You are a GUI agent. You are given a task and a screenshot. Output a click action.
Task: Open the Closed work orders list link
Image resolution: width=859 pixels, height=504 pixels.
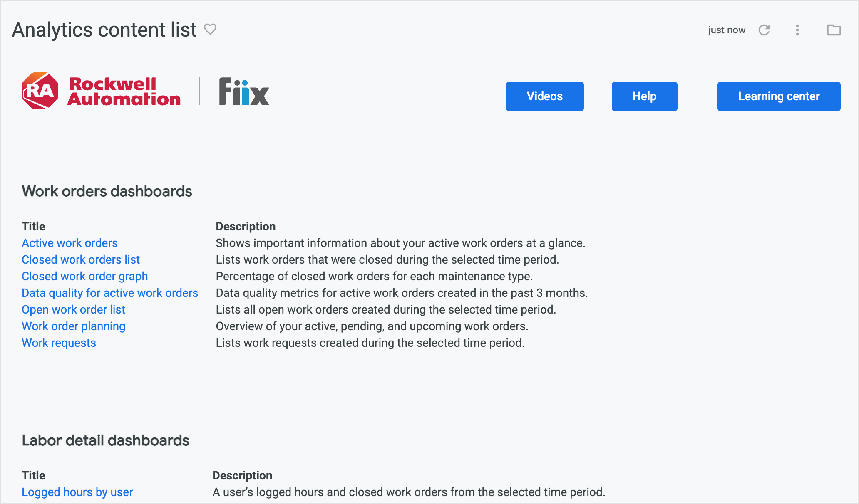(x=81, y=259)
